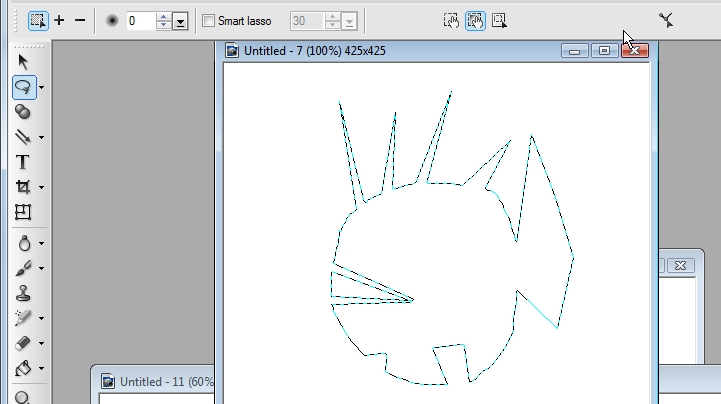721x404 pixels.
Task: Select the Lasso selection tool
Action: pyautogui.click(x=23, y=87)
